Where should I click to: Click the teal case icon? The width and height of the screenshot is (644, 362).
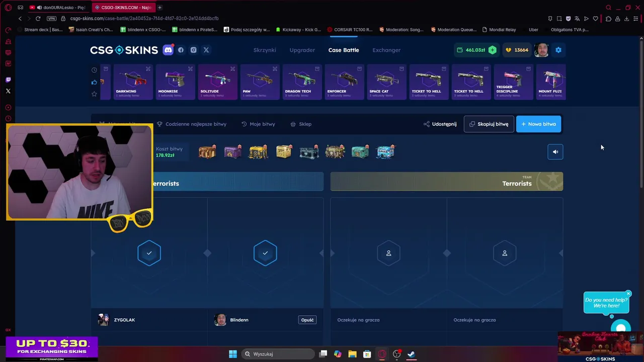coord(360,151)
